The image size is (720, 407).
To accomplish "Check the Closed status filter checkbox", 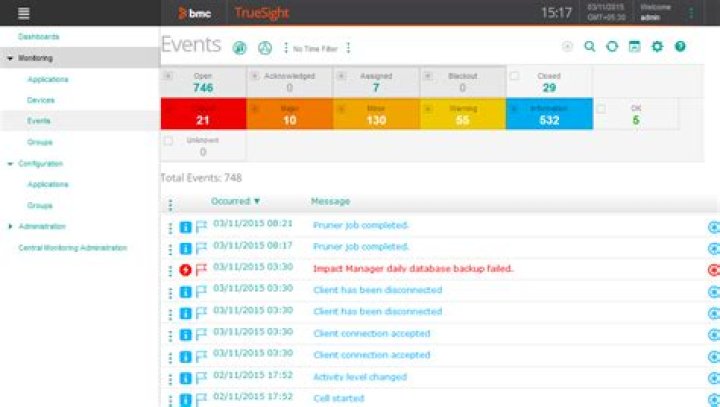I will tap(514, 76).
